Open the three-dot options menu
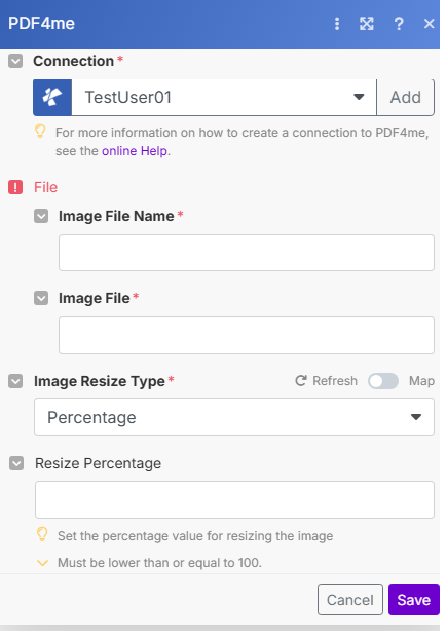 337,24
